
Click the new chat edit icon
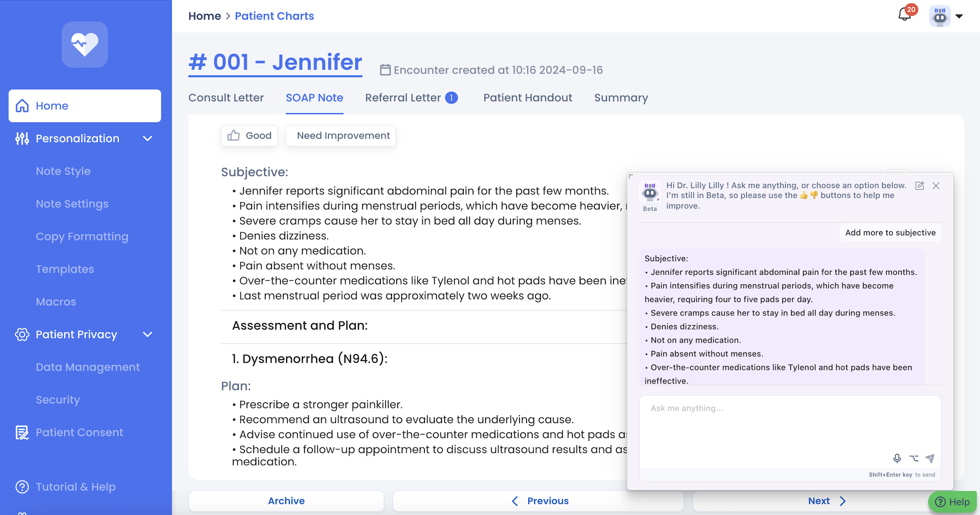click(919, 186)
